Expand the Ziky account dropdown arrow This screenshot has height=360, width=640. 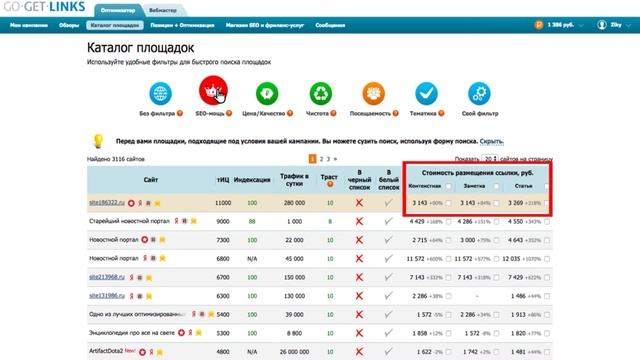[629, 25]
